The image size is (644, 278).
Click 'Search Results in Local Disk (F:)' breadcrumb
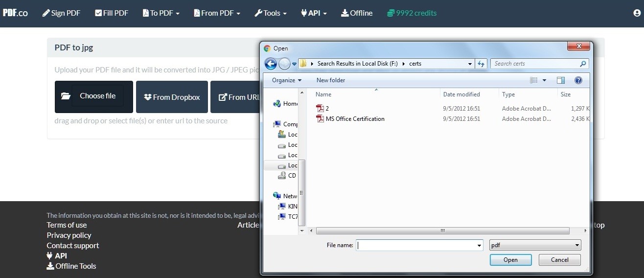point(357,64)
